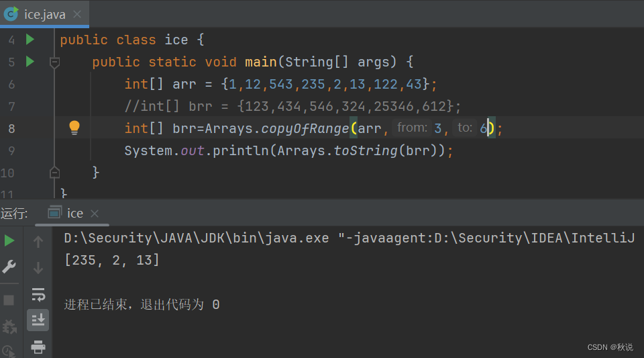The image size is (644, 358).
Task: Rerun the program with green play button
Action: coord(9,240)
